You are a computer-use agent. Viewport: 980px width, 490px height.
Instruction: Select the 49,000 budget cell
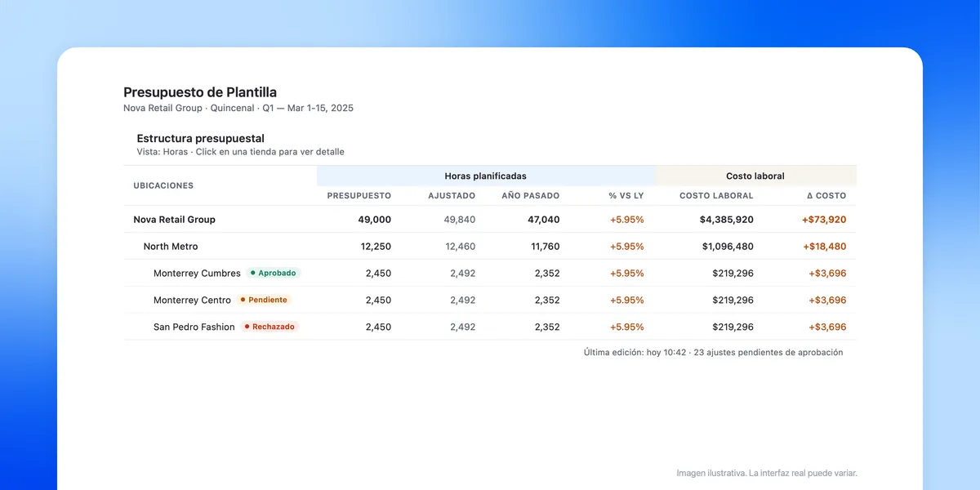(x=374, y=220)
